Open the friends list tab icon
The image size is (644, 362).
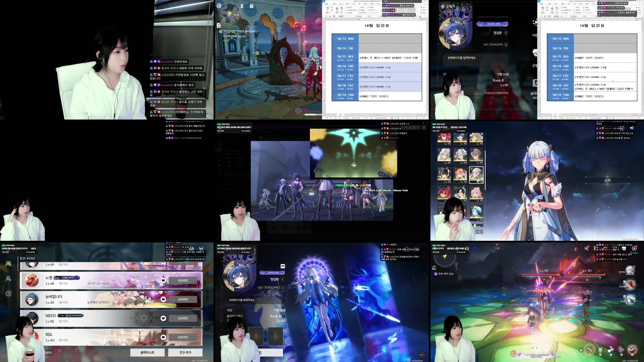pyautogui.click(x=8, y=264)
